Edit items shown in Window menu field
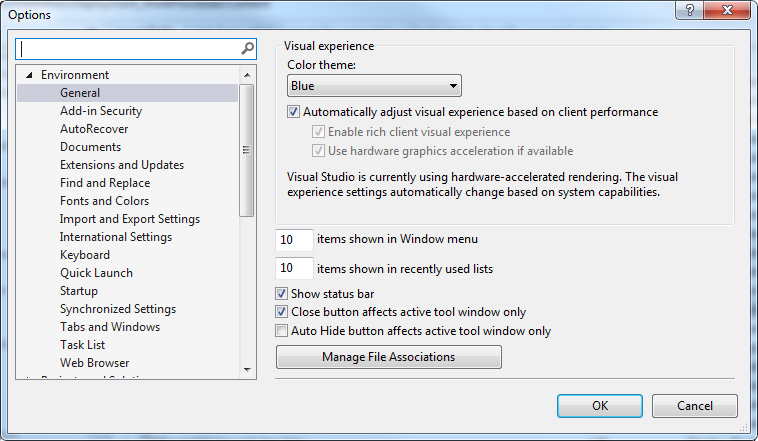Image resolution: width=758 pixels, height=441 pixels. [294, 239]
